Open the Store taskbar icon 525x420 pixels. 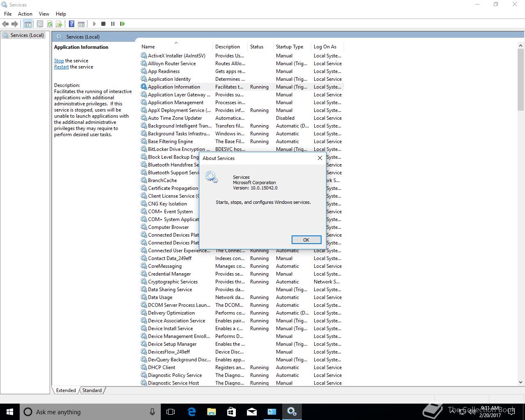[232, 412]
